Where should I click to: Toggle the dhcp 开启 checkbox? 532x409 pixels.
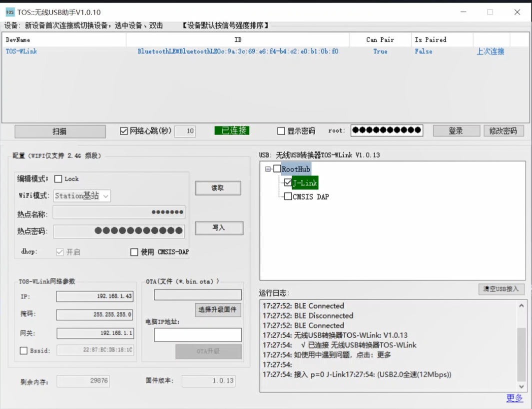[60, 252]
